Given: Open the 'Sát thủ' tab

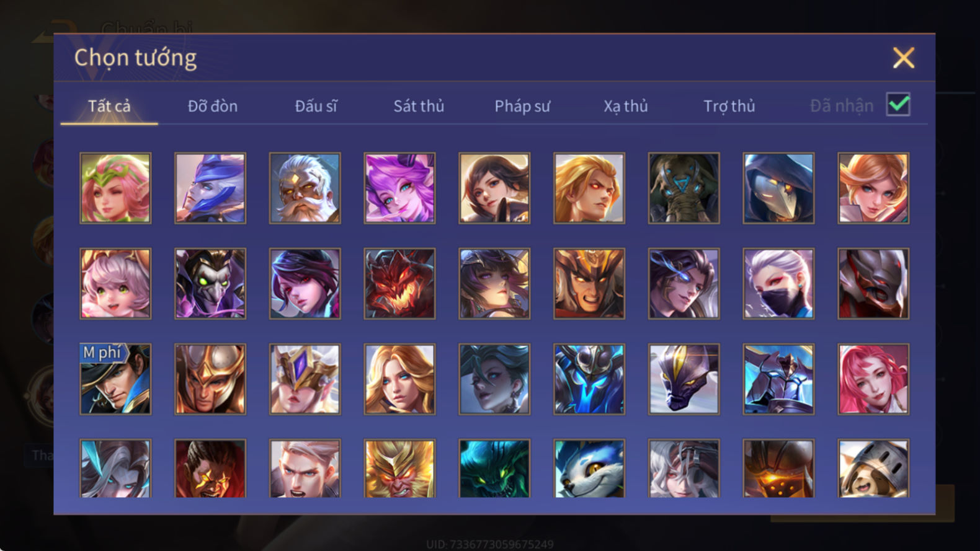Looking at the screenshot, I should pos(419,106).
